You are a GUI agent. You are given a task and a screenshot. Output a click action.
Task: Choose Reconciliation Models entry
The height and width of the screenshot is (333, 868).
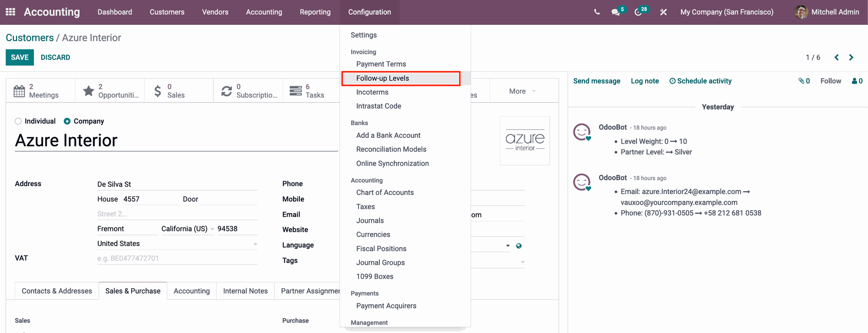pos(391,149)
